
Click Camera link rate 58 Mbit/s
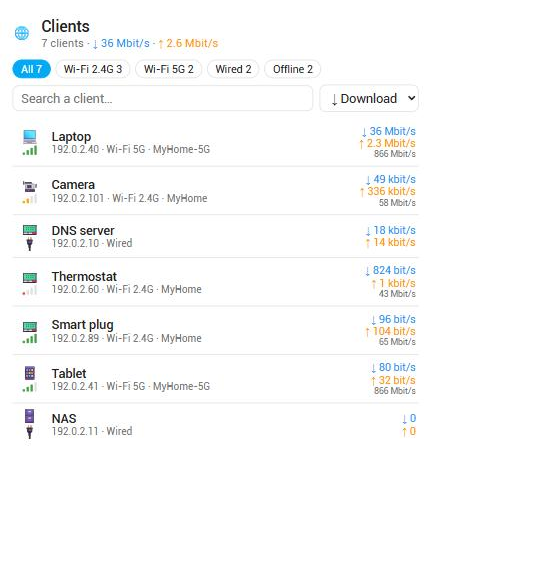tap(397, 203)
